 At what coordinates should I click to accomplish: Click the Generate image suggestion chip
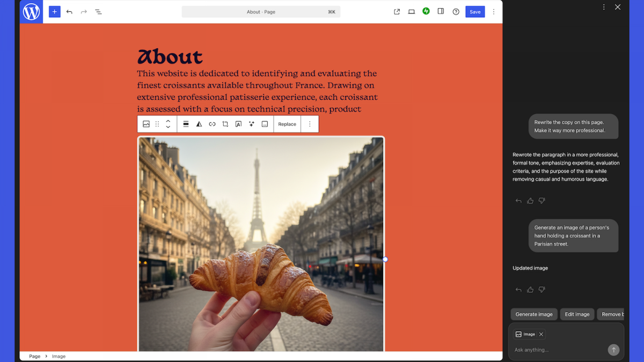[534, 314]
